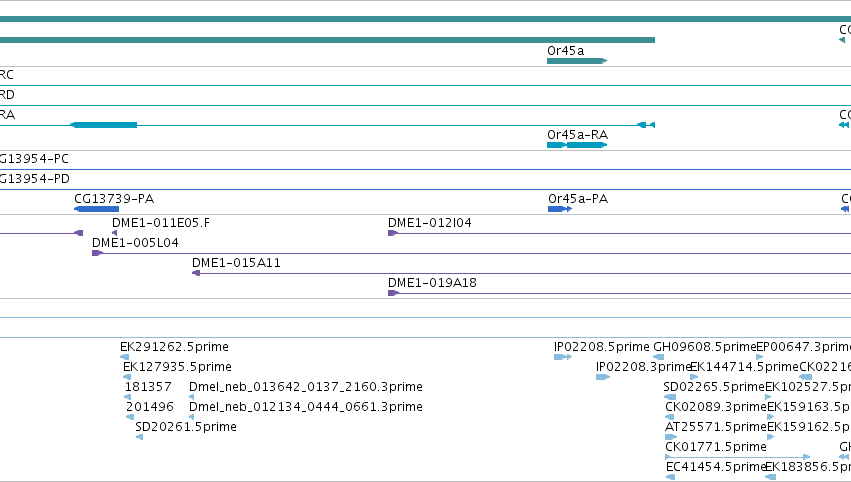Click the IP02208.3prime EST arrow
The height and width of the screenshot is (482, 851).
(603, 377)
